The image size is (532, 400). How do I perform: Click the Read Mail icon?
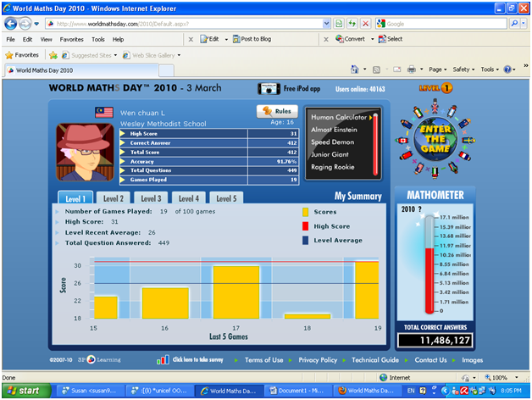click(x=397, y=69)
